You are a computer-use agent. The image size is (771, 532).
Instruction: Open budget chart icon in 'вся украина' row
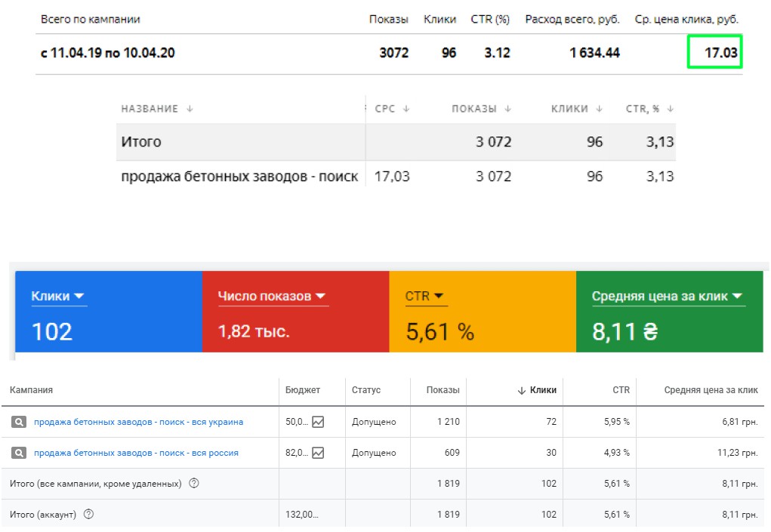pos(318,422)
